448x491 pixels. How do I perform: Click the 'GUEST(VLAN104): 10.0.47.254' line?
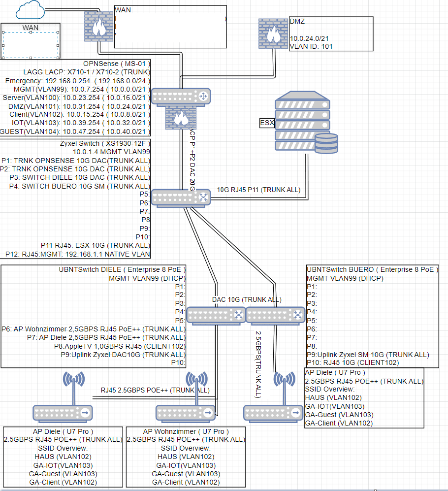pyautogui.click(x=75, y=131)
